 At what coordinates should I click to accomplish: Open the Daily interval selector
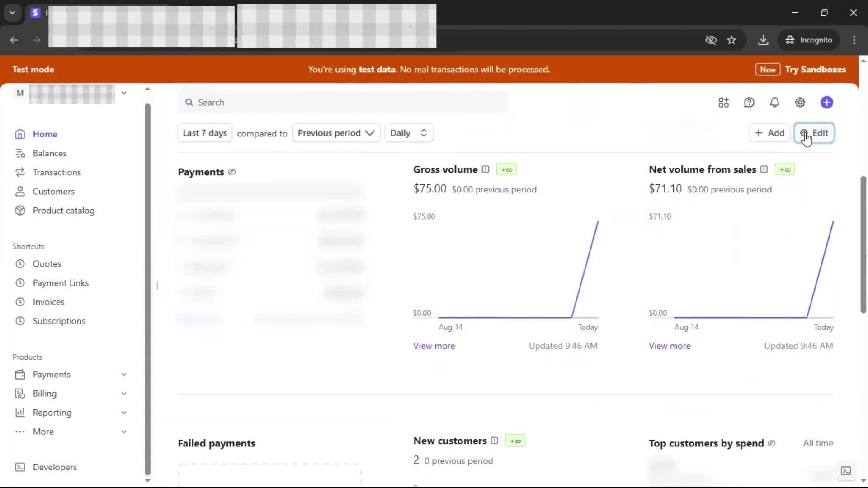[x=408, y=133]
